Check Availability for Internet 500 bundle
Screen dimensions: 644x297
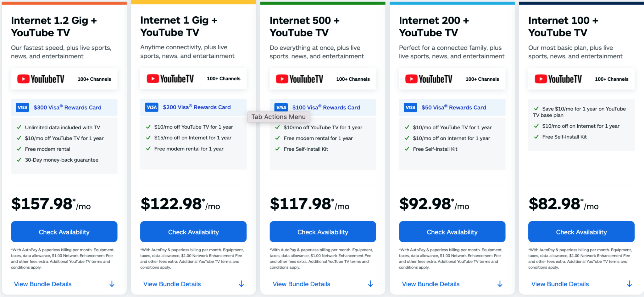(323, 232)
